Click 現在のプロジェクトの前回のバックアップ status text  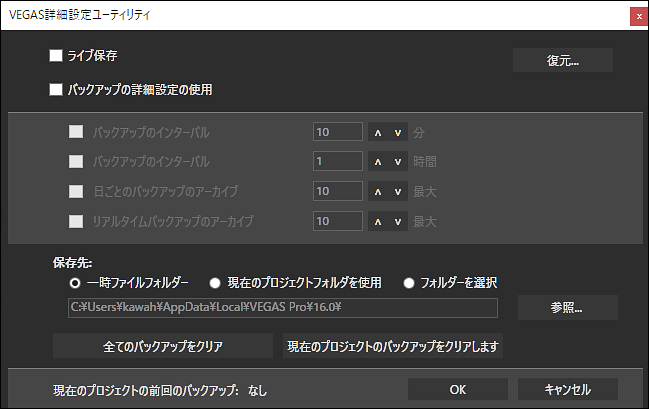[x=146, y=390]
